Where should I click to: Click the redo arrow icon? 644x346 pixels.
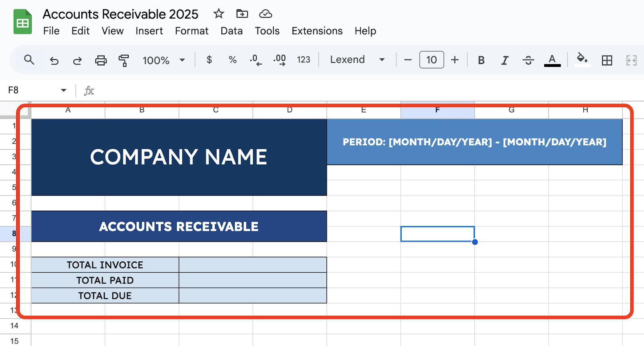pos(77,60)
